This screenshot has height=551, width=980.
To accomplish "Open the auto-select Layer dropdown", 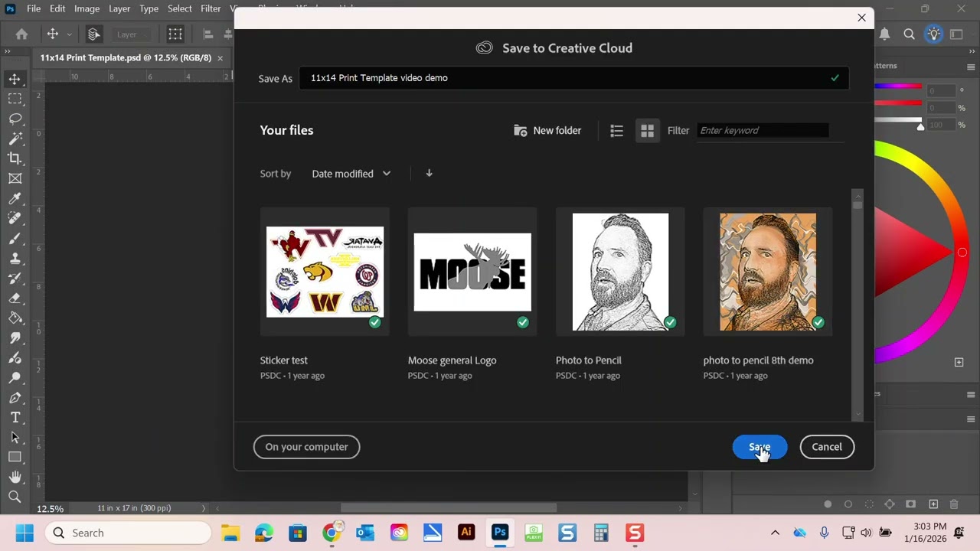I will point(131,34).
